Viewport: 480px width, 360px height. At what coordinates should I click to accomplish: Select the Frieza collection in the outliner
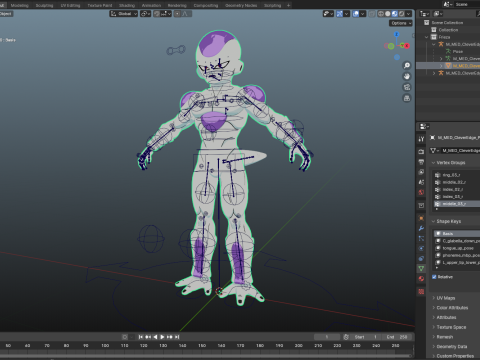[444, 37]
